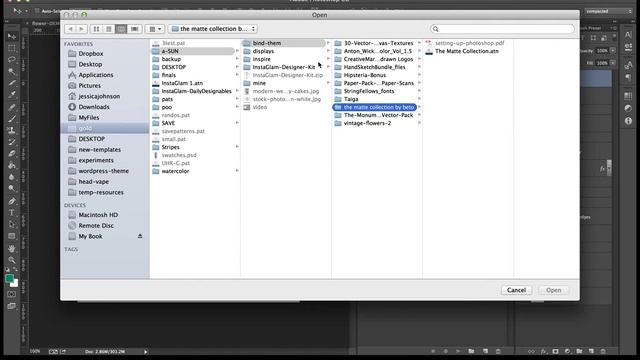Go back in Open dialog
This screenshot has height=360, width=640.
tap(70, 29)
